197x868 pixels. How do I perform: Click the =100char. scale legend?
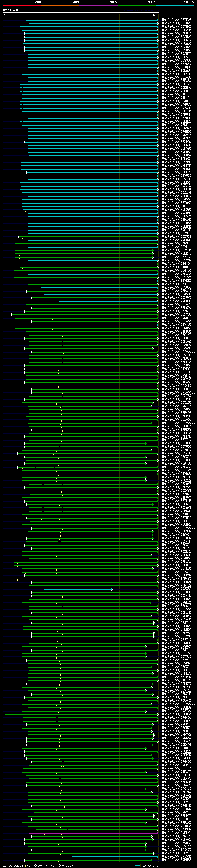pyautogui.click(x=147, y=866)
